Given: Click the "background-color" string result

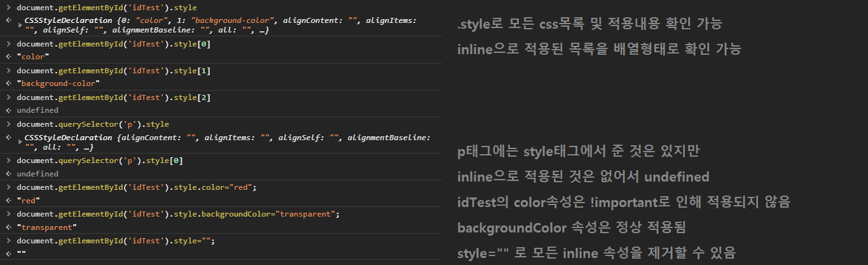Looking at the screenshot, I should [59, 83].
